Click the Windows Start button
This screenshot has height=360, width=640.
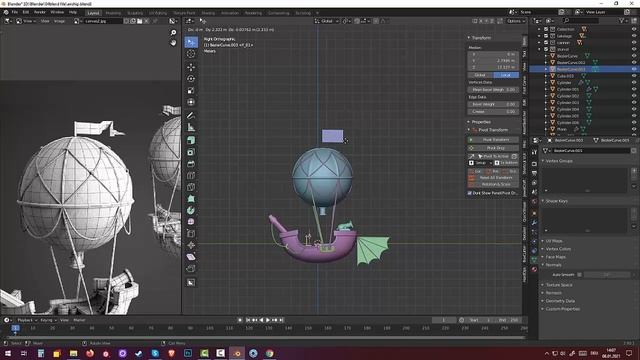(8, 353)
